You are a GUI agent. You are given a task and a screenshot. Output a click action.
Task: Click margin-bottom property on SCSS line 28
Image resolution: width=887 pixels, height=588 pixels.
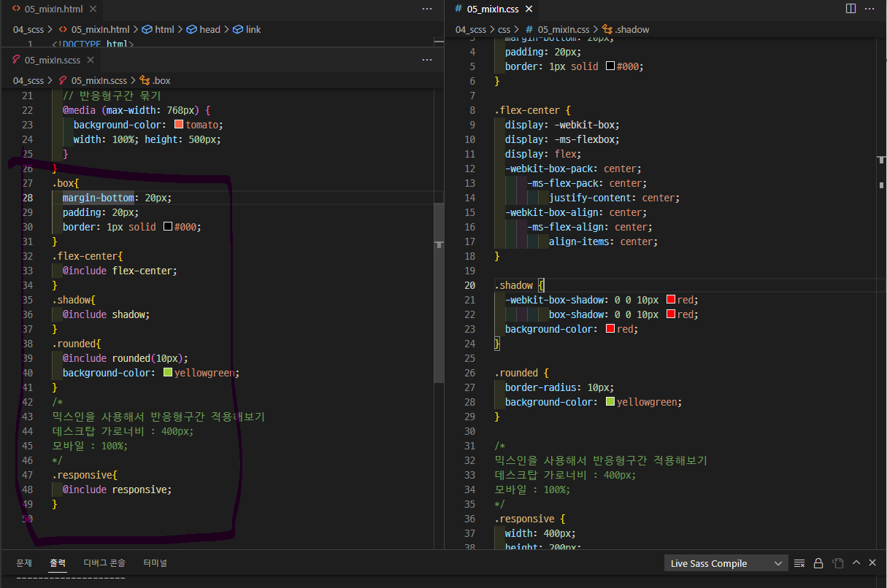(98, 198)
